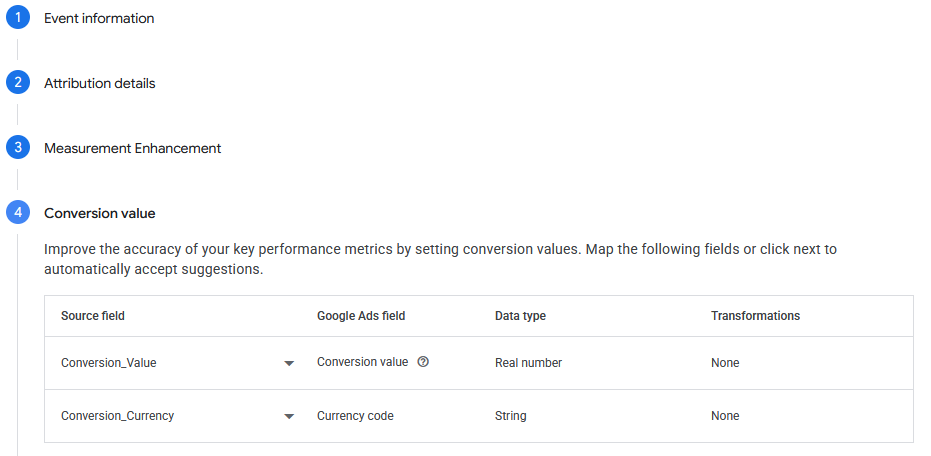The height and width of the screenshot is (456, 931).
Task: Click the Google Ads field column header
Action: pyautogui.click(x=361, y=316)
